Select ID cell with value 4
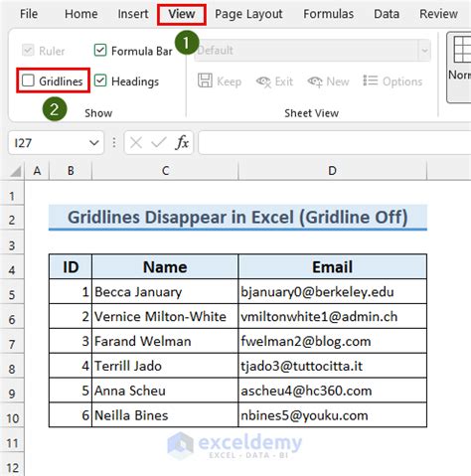Screen dimensions: 471x476 [x=71, y=366]
